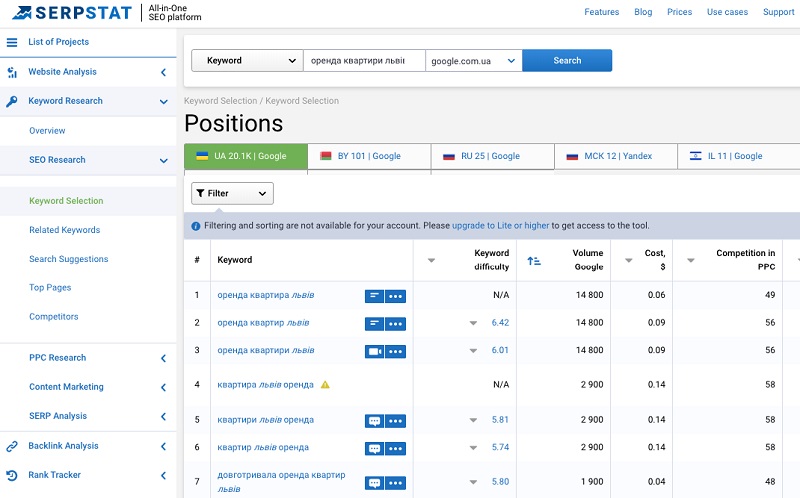Image resolution: width=800 pixels, height=498 pixels.
Task: Open three-dots menu for квартир львів оренда
Action: coord(395,449)
